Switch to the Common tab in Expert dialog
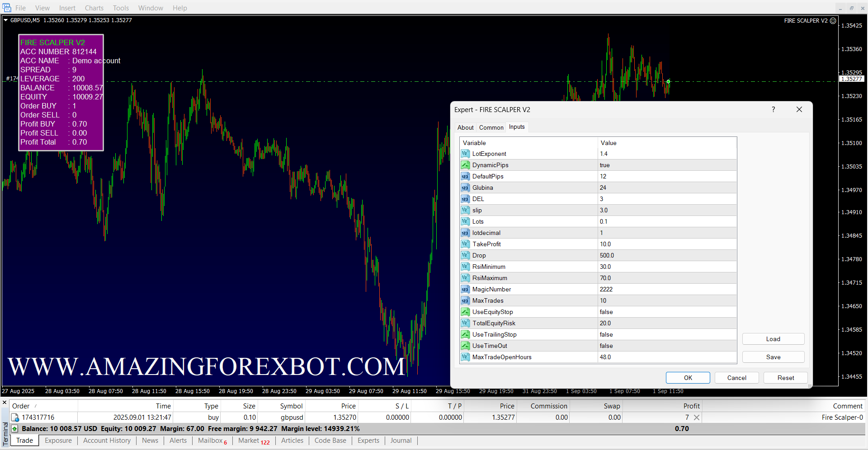 491,127
